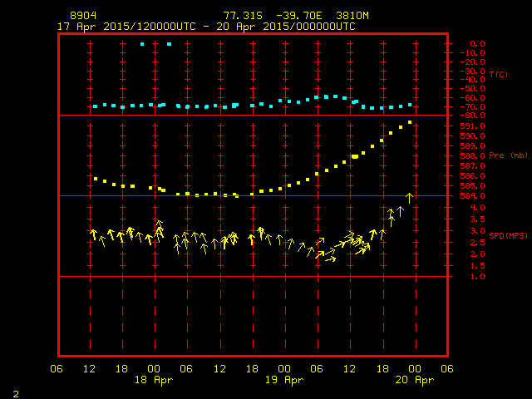The width and height of the screenshot is (532, 399).
Task: Click the -80.0 temperature tick label
Action: click(475, 116)
